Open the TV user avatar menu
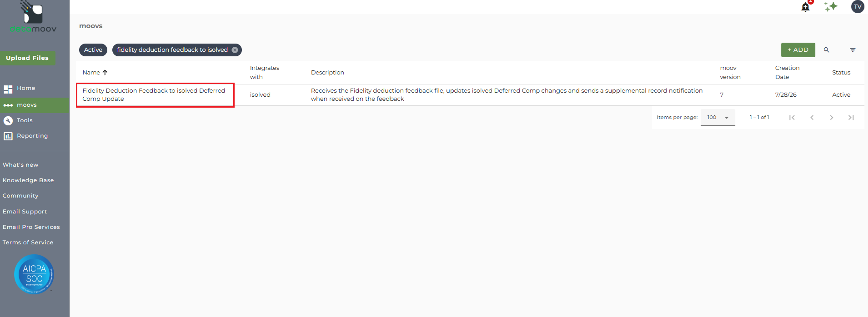 (858, 6)
